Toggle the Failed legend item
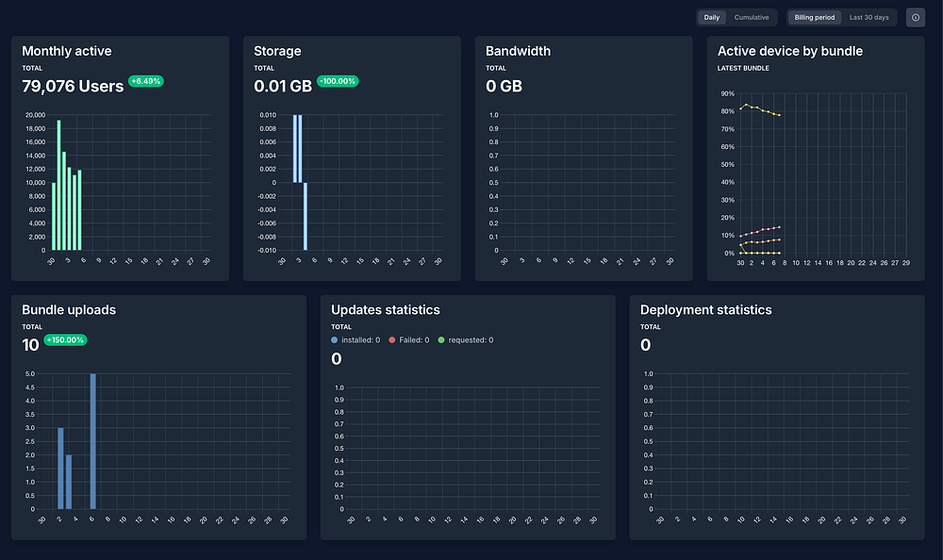Screen dimensions: 943x560 click(x=409, y=339)
